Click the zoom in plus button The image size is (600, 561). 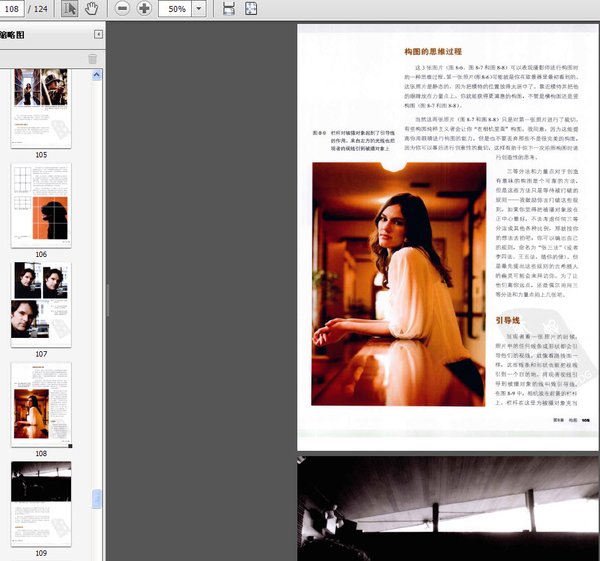coord(144,8)
